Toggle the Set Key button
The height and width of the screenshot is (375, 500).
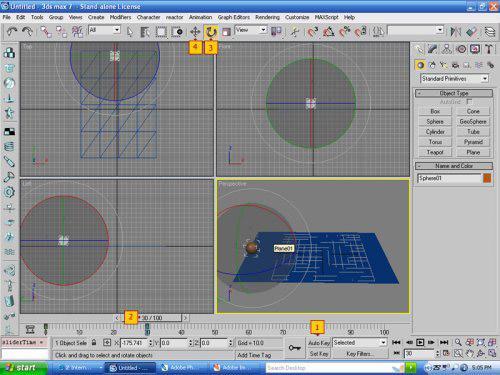(x=319, y=354)
